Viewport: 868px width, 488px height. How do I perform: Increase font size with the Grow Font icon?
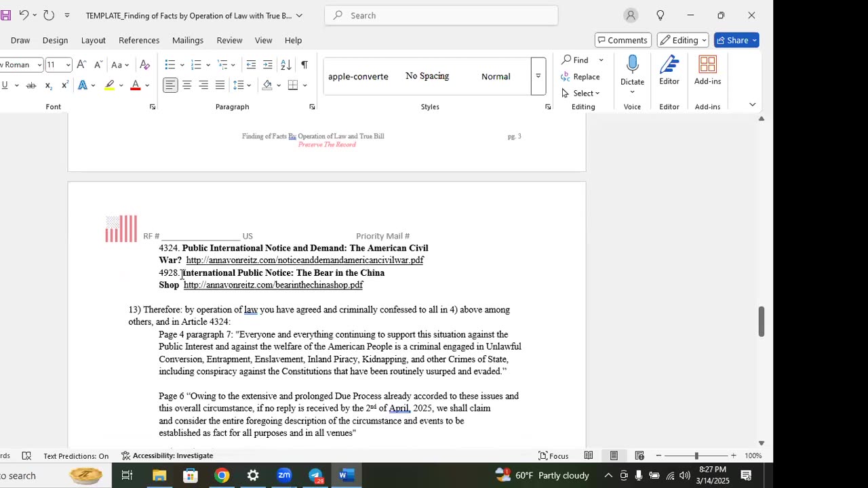(81, 65)
